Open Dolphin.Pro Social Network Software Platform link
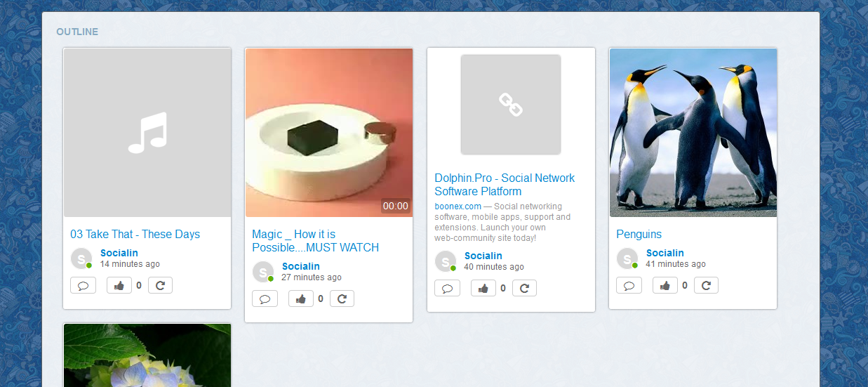This screenshot has height=387, width=868. pyautogui.click(x=505, y=185)
